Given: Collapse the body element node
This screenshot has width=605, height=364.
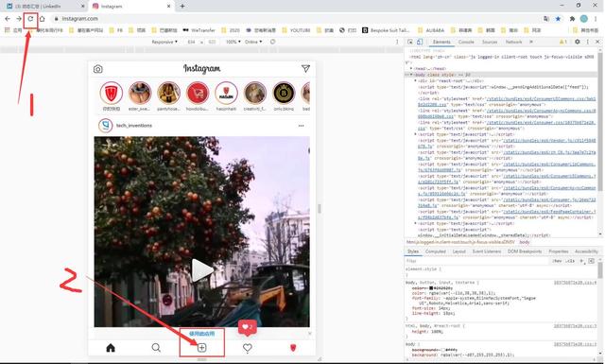Looking at the screenshot, I should click(x=411, y=75).
